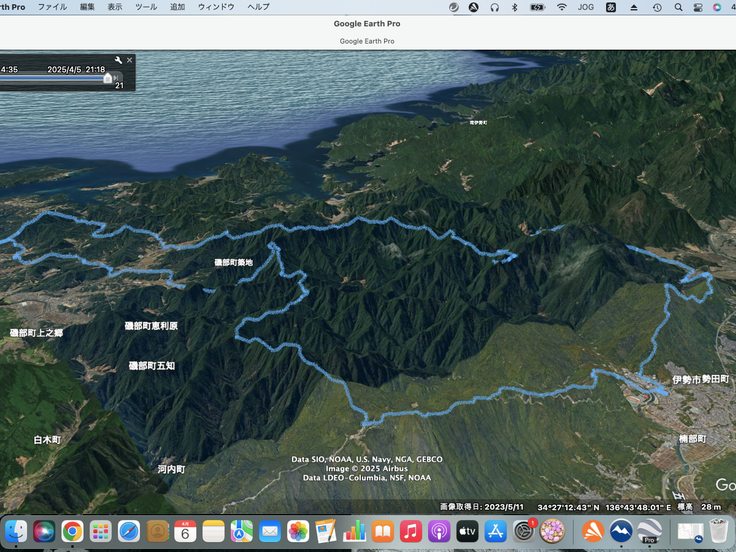Open Wi-Fi status menu
Viewport: 736px width, 552px height.
[561, 7]
